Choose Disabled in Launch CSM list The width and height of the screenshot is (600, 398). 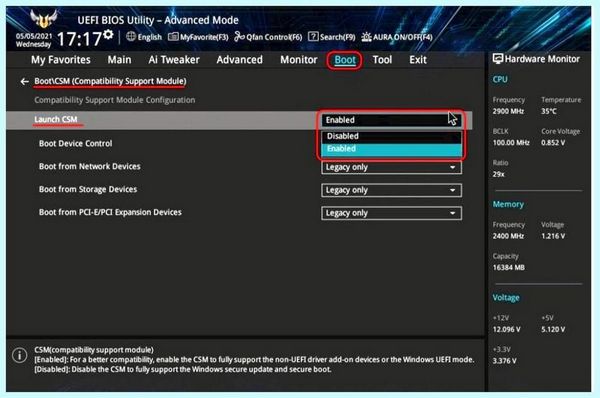point(391,136)
